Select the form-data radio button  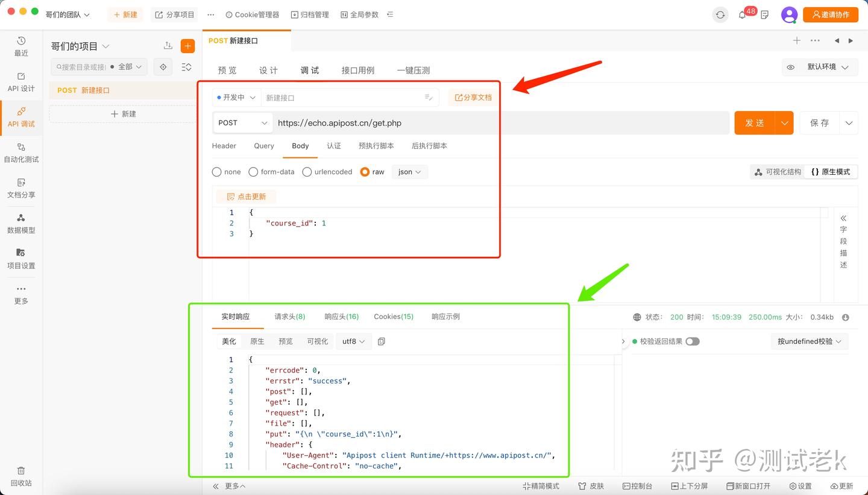point(253,172)
